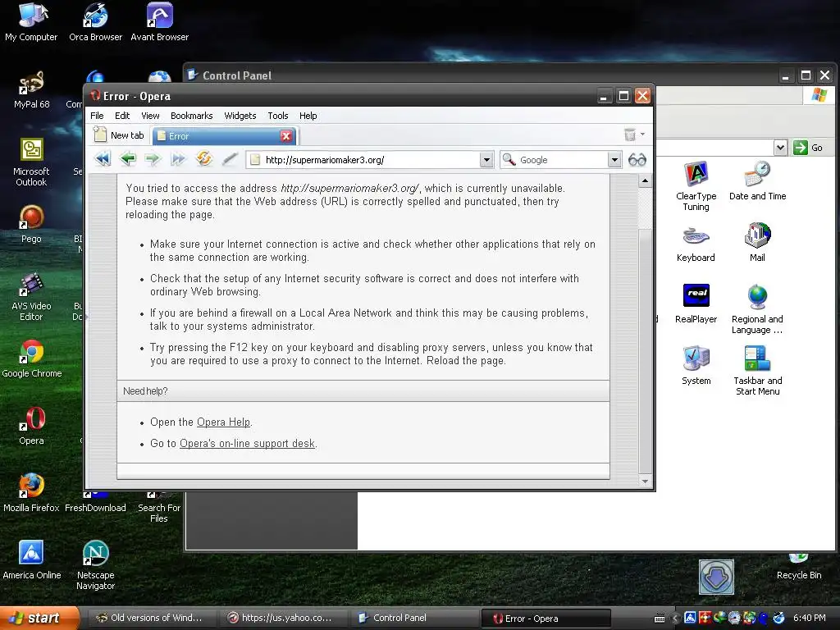Viewport: 840px width, 630px height.
Task: Open System applet in Control Panel
Action: (696, 366)
